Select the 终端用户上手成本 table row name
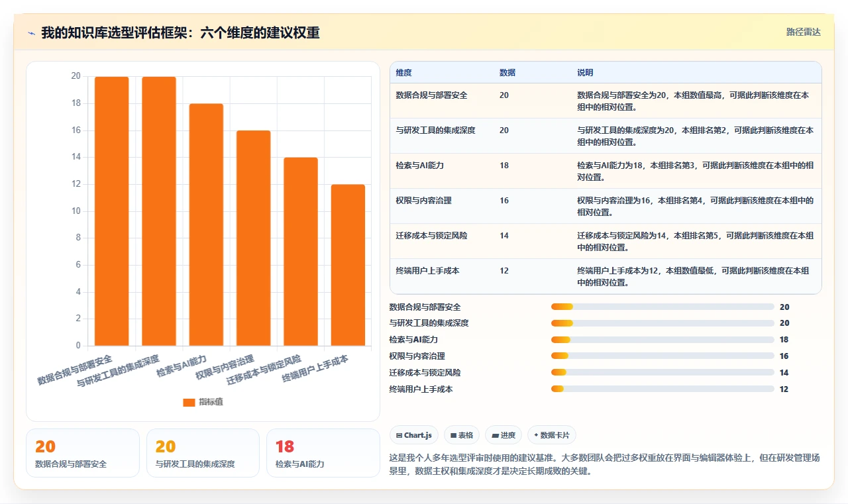The height and width of the screenshot is (504, 848). (427, 271)
